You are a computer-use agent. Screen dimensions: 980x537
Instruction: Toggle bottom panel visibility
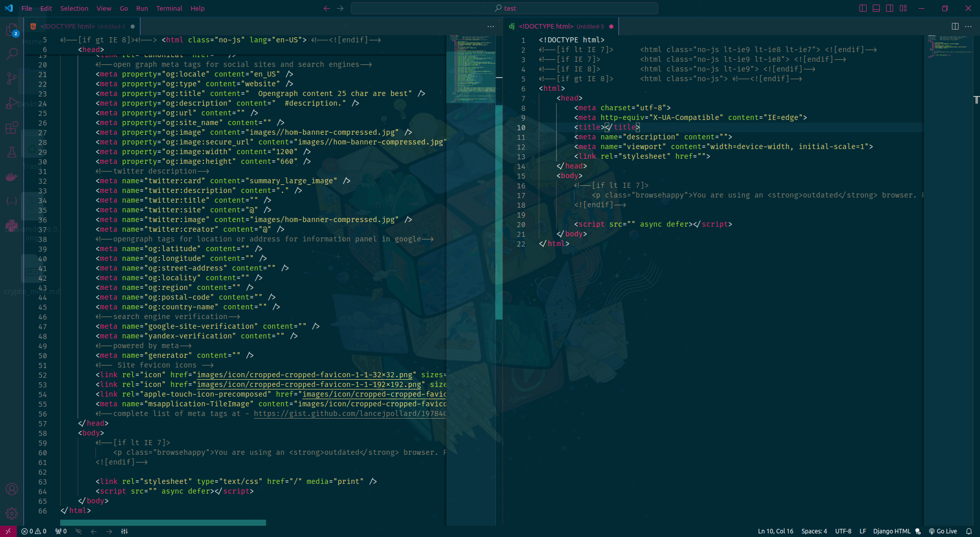click(x=876, y=8)
